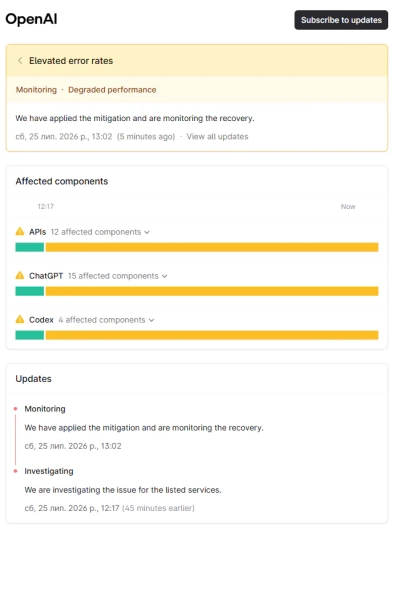Click the 12:17 timeline start label

click(46, 207)
